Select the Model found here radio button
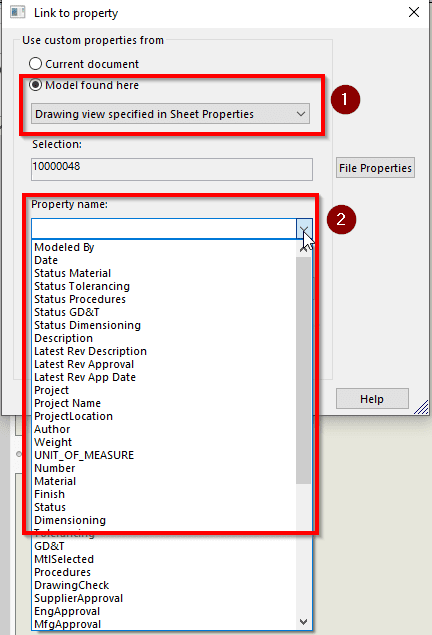 [36, 85]
